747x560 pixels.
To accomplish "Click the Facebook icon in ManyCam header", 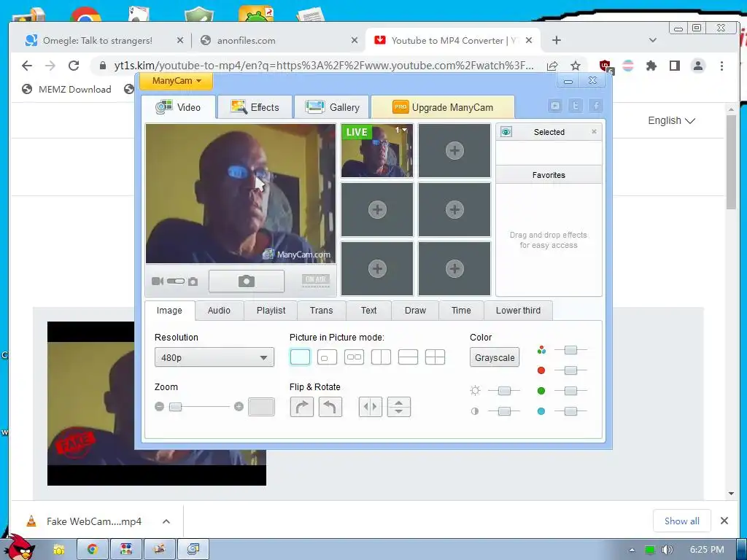I will (596, 106).
